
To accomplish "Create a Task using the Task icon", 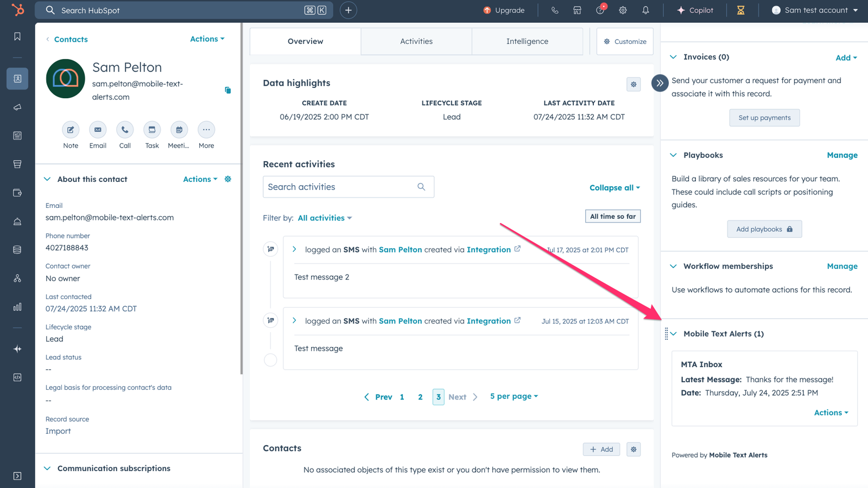I will pos(152,130).
